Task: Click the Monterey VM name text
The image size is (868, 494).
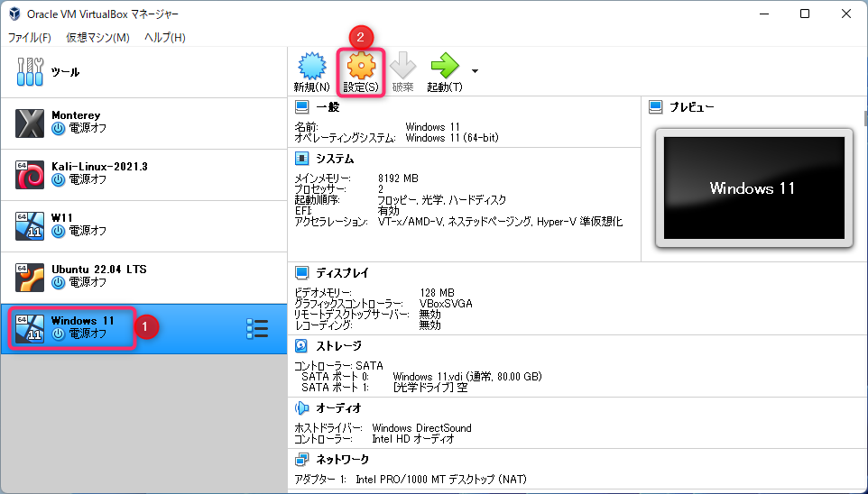Action: point(76,115)
